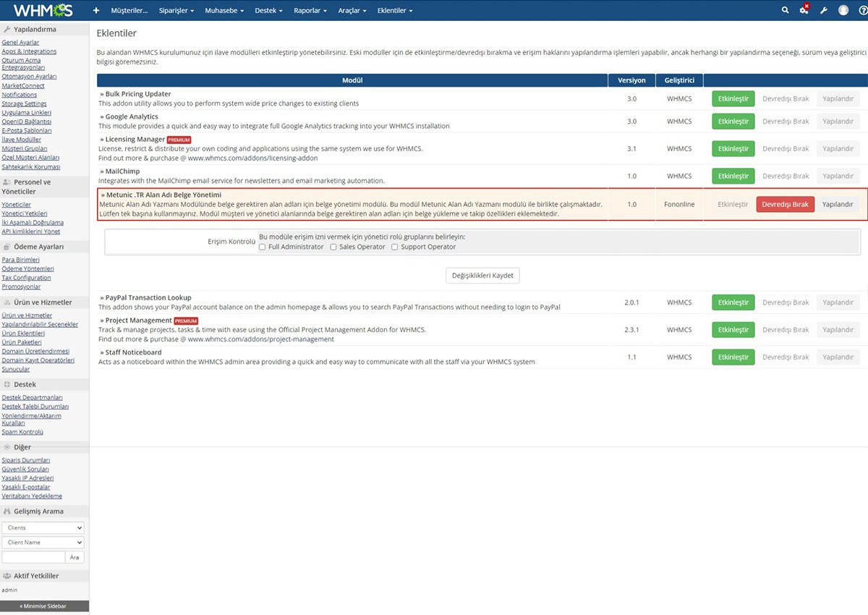Viewport: 868px width, 615px height.
Task: Open Apps & Integrations link
Action: pos(29,51)
